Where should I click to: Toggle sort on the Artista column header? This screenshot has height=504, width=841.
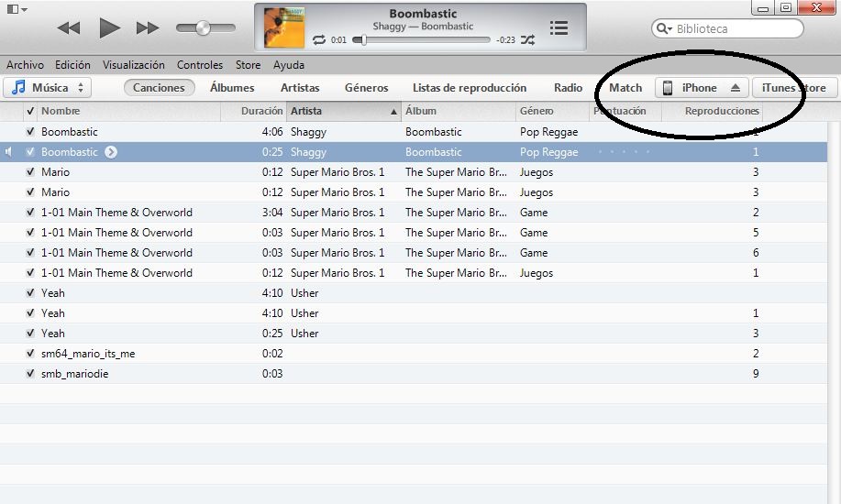coord(344,111)
